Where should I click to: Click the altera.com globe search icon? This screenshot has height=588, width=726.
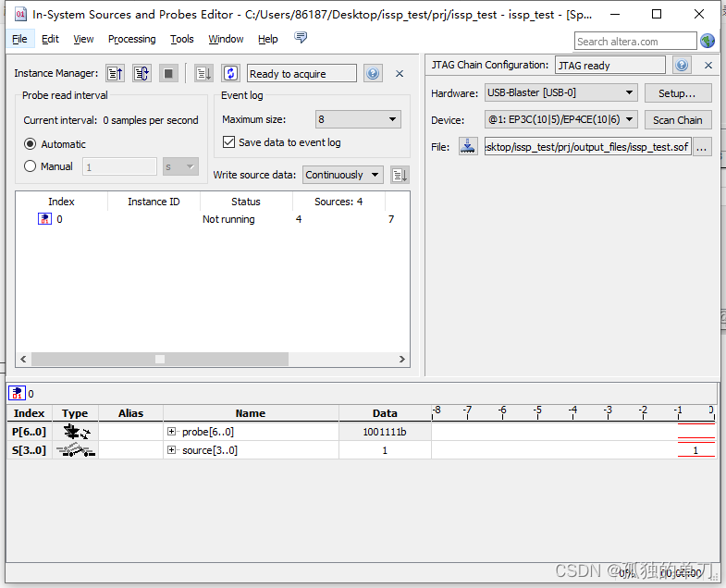point(708,42)
